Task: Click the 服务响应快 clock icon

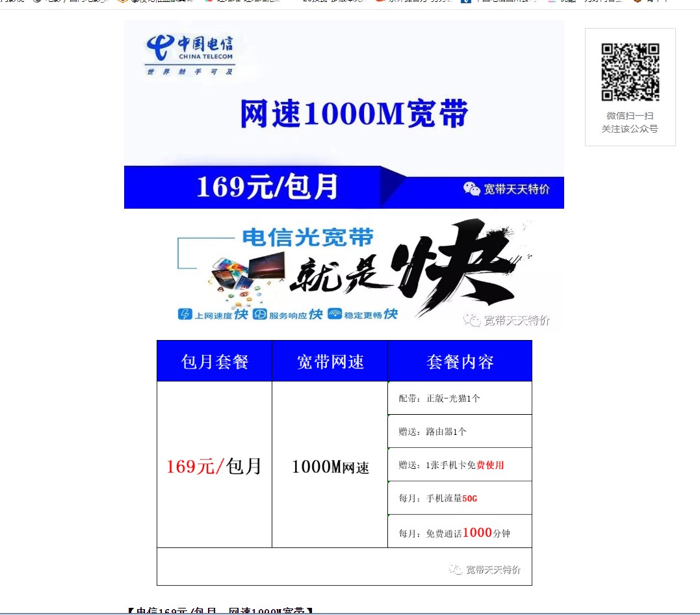Action: pyautogui.click(x=260, y=315)
